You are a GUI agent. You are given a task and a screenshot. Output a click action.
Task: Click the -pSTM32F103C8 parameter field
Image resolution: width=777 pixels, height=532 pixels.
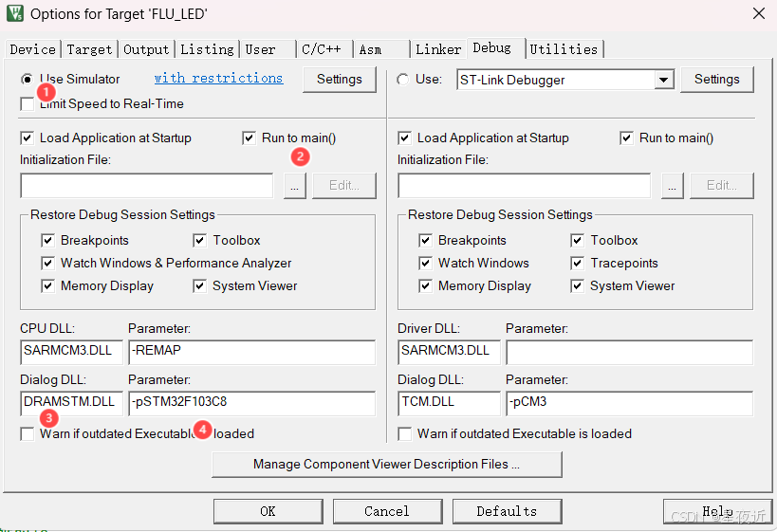[251, 403]
